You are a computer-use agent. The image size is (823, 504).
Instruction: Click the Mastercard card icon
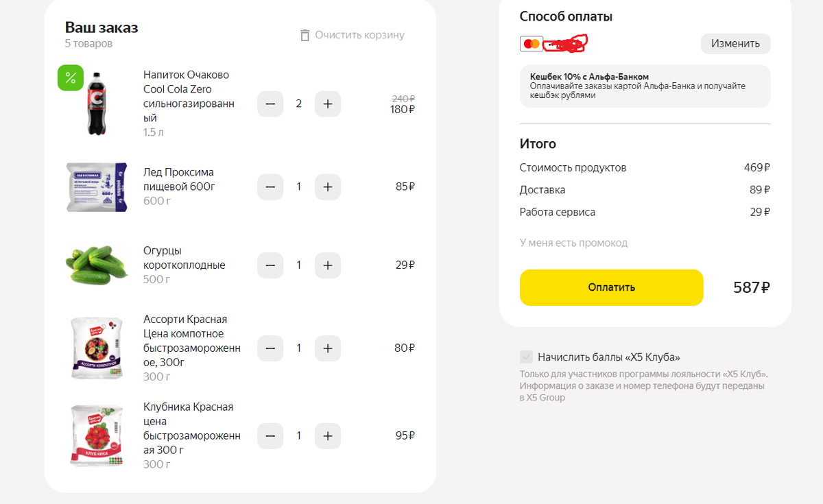[531, 44]
